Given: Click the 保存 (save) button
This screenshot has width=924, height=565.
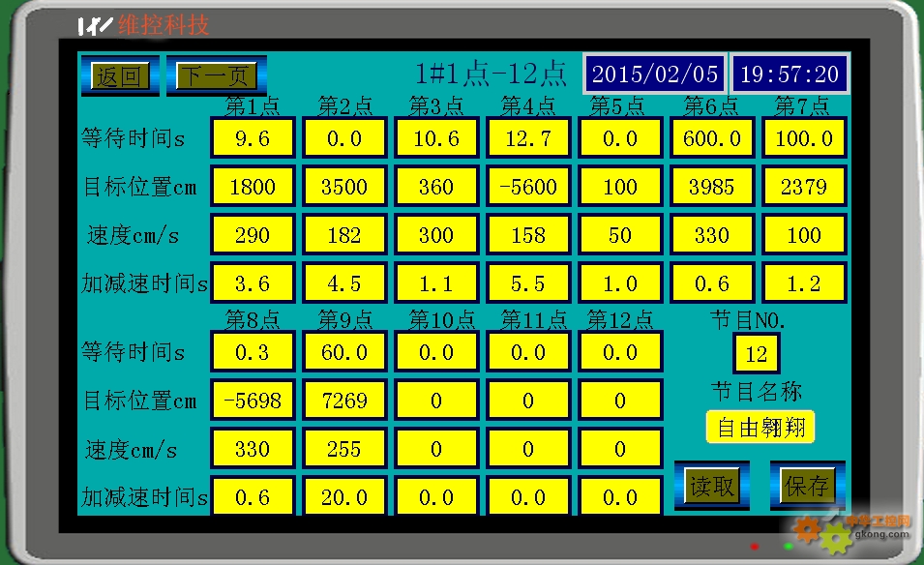Looking at the screenshot, I should (x=807, y=486).
